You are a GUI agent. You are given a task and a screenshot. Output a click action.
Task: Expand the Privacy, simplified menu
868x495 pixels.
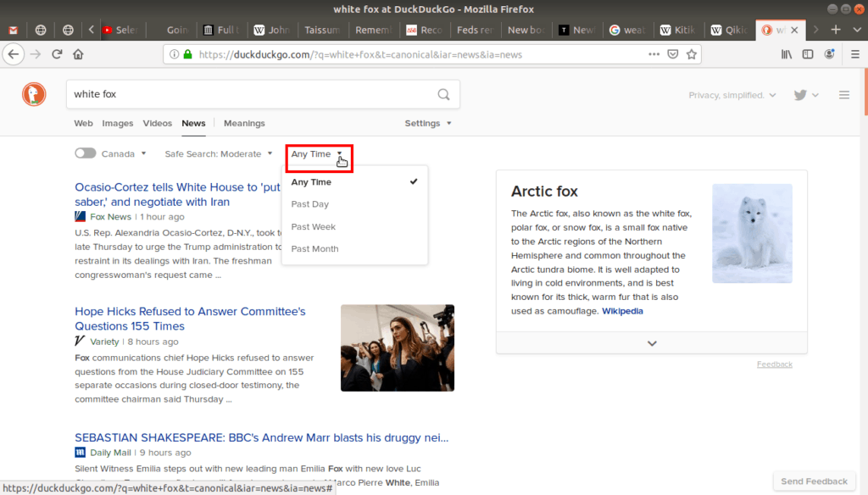click(x=732, y=95)
